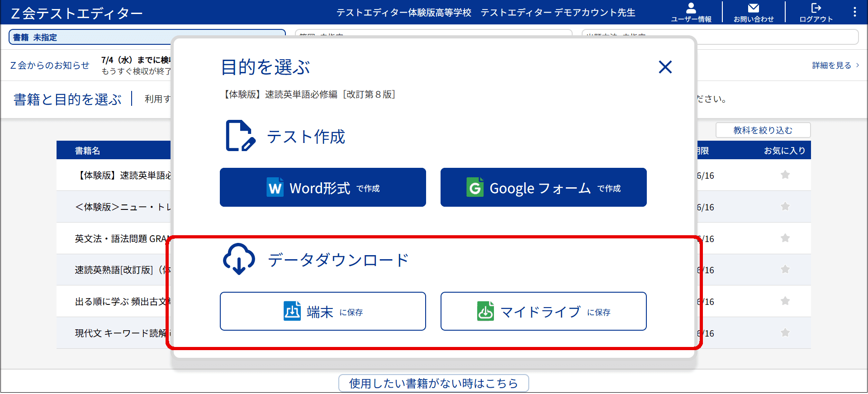Select 現代文 キーワード読解 book row

pos(120,333)
